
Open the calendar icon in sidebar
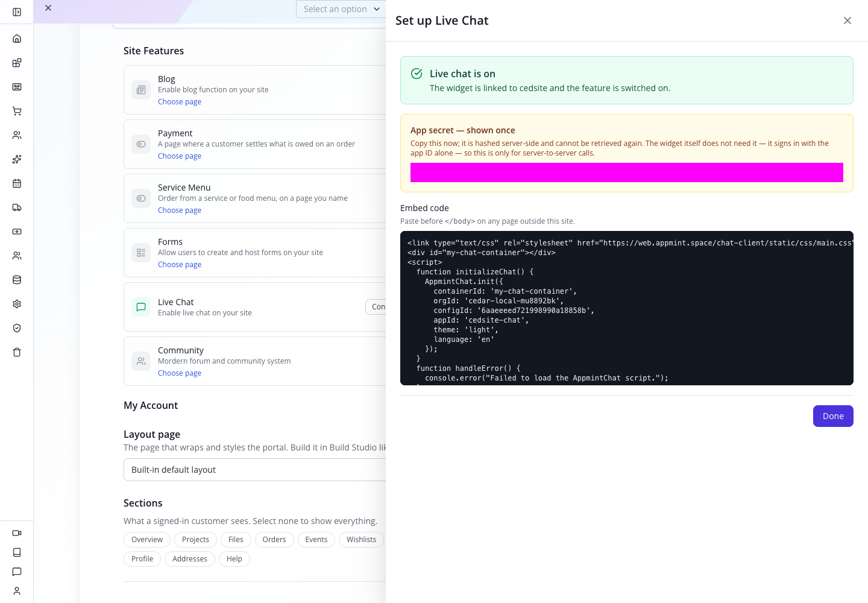pyautogui.click(x=17, y=183)
